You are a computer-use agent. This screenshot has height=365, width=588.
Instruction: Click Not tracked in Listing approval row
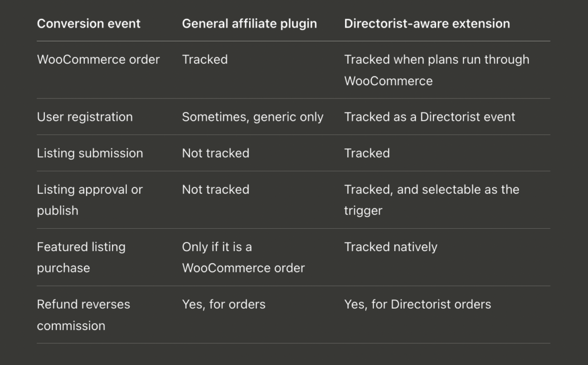coord(216,189)
